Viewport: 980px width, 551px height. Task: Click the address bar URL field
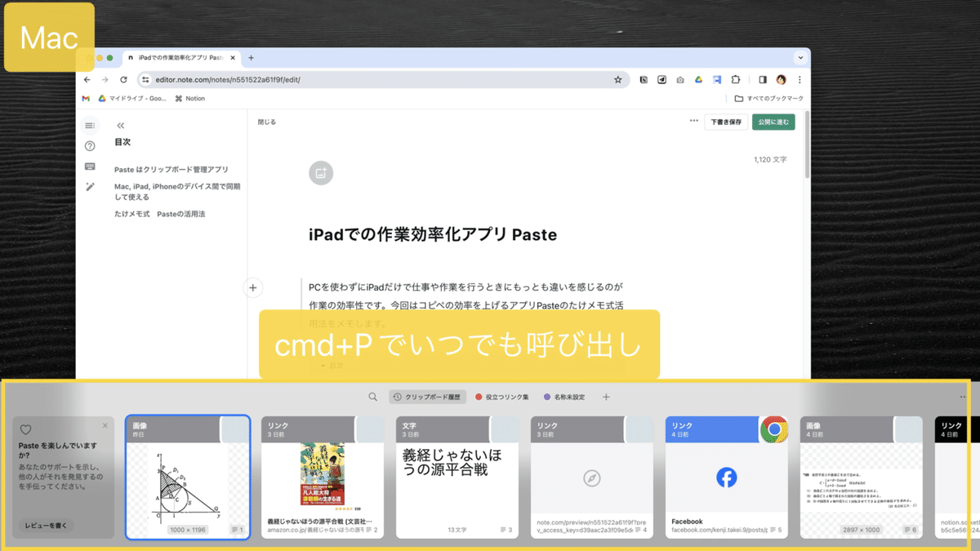[x=381, y=80]
